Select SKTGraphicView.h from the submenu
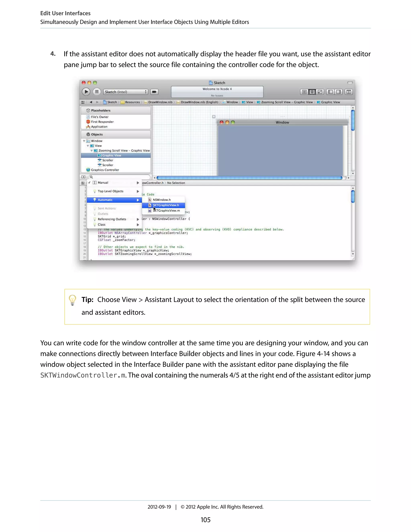The image size is (411, 532). (x=163, y=205)
